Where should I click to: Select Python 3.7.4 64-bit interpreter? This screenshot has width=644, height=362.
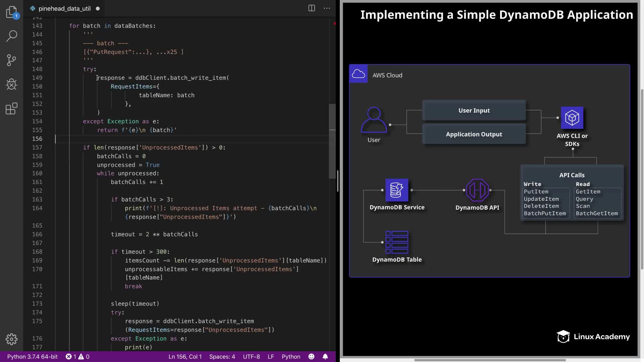tap(32, 356)
